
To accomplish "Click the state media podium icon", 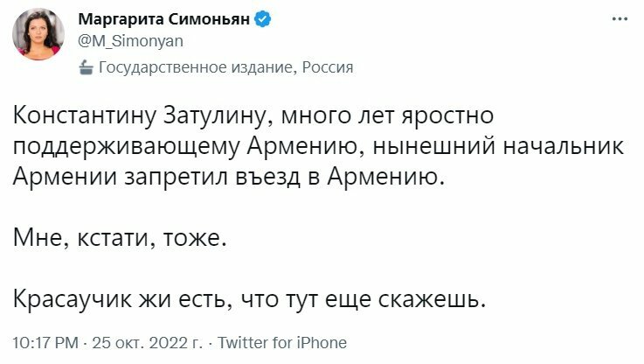I will 86,66.
